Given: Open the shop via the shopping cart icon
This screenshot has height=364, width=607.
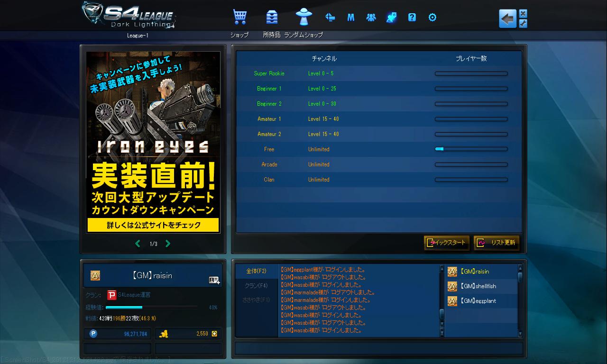Looking at the screenshot, I should point(239,17).
